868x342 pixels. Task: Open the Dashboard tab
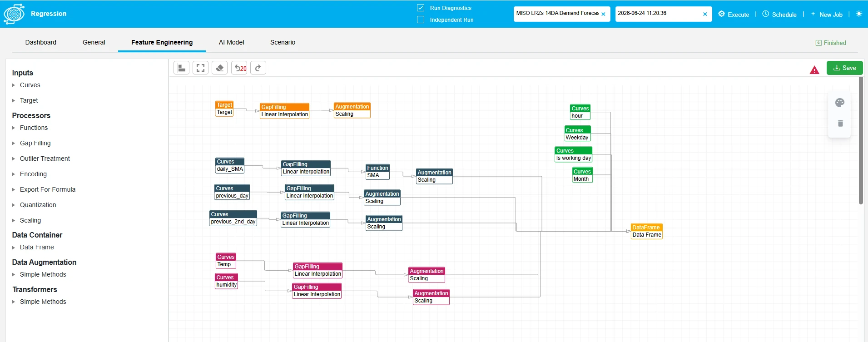(41, 42)
